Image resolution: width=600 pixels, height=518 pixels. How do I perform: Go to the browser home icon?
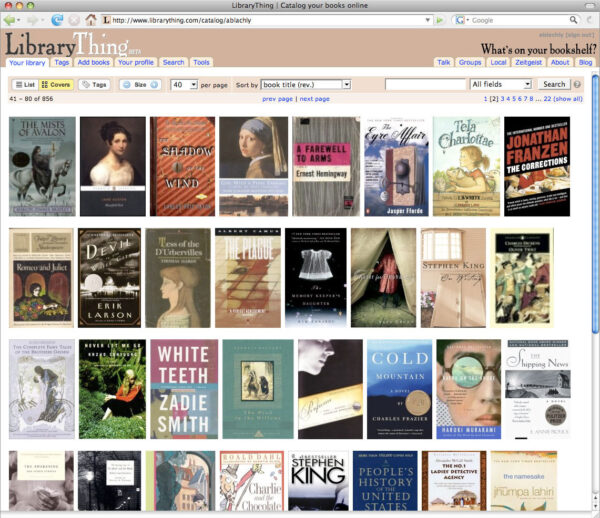tap(91, 20)
